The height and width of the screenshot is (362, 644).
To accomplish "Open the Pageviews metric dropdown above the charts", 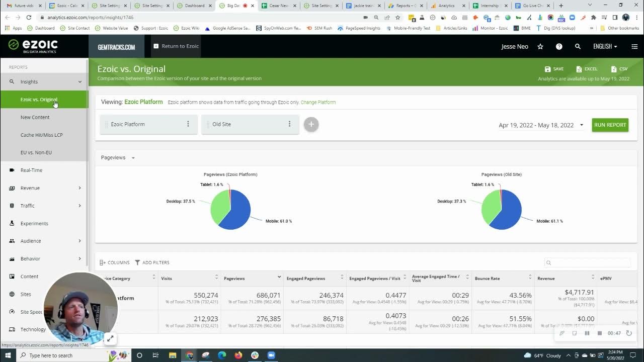I will click(117, 157).
